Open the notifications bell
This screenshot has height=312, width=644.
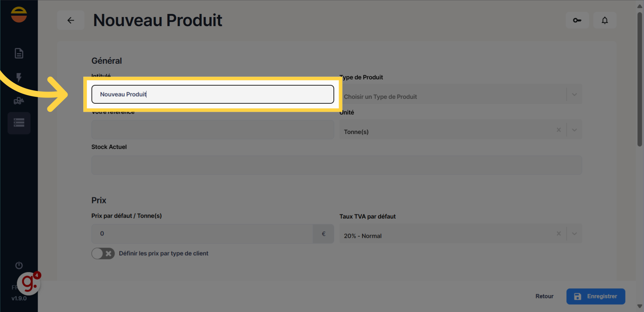click(605, 20)
